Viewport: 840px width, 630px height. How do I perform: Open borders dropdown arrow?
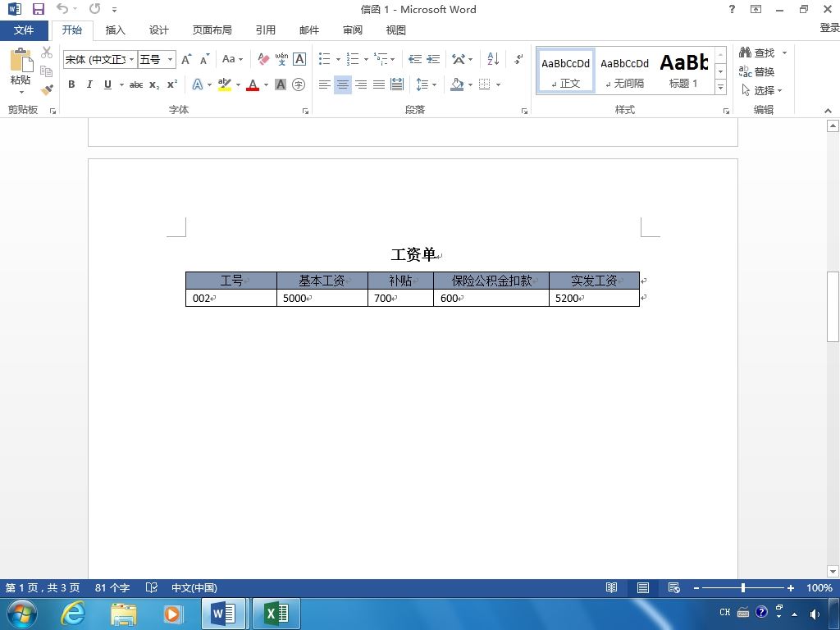[x=498, y=84]
